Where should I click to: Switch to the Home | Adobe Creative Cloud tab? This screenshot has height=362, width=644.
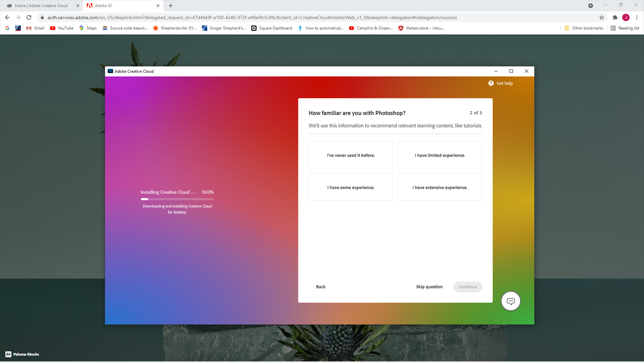click(41, 6)
